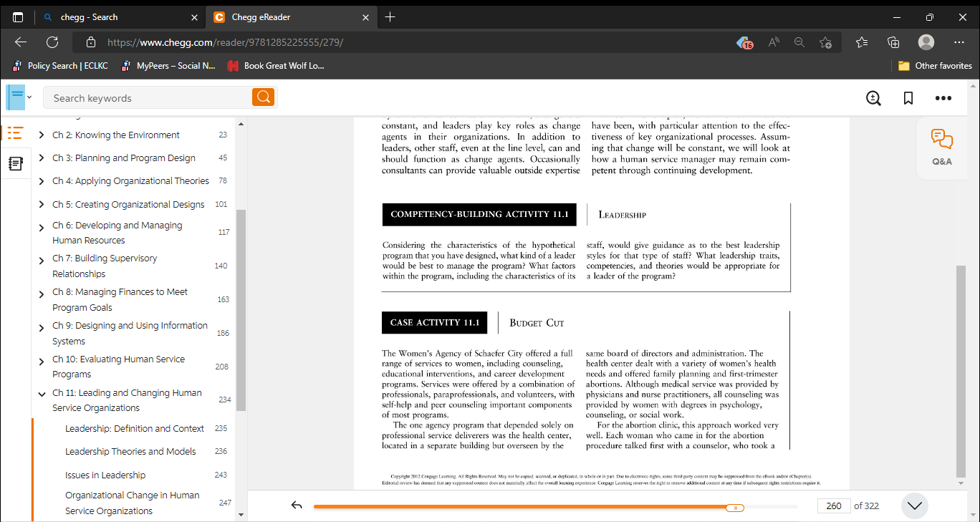Open MyPeers – Social N... bookmark

(168, 66)
